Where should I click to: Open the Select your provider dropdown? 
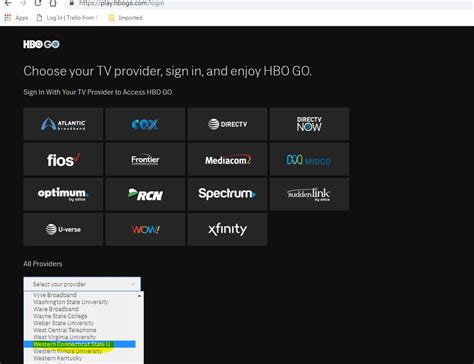tap(82, 284)
